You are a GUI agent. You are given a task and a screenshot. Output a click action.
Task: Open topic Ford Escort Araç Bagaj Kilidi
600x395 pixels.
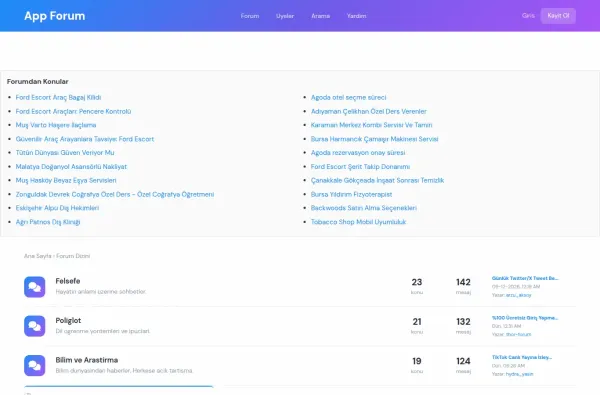[58, 98]
